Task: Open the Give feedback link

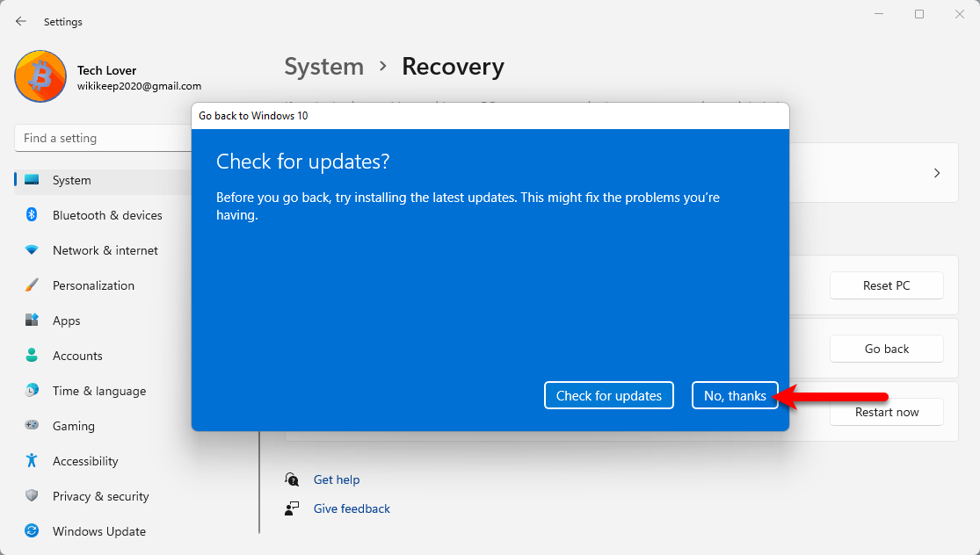Action: pos(352,508)
